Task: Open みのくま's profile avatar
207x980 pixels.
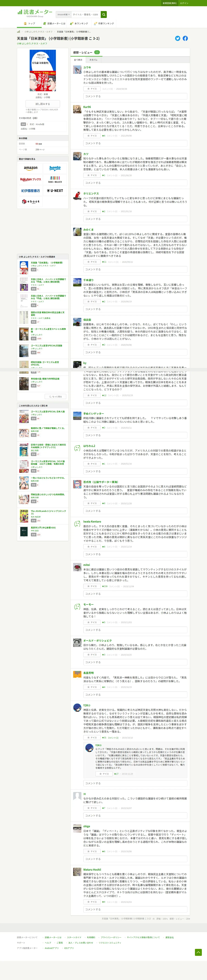Action: (x=77, y=232)
